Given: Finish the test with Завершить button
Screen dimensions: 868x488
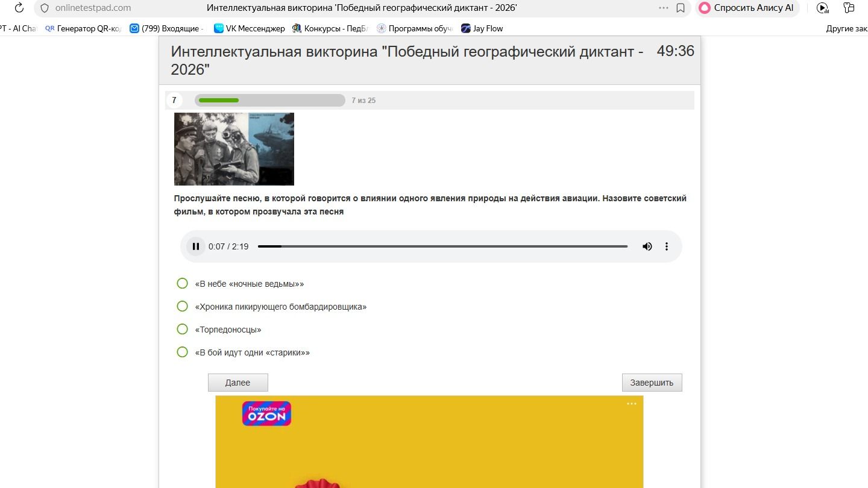Looking at the screenshot, I should tap(652, 383).
